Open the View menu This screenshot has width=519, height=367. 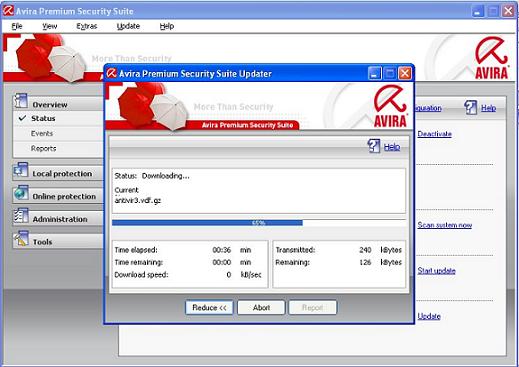click(x=50, y=26)
